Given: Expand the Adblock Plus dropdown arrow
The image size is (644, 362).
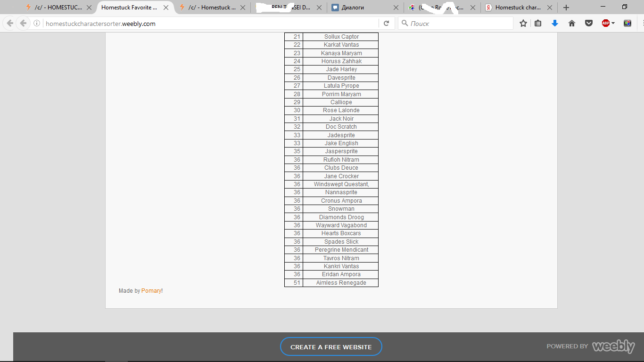Looking at the screenshot, I should click(x=613, y=24).
